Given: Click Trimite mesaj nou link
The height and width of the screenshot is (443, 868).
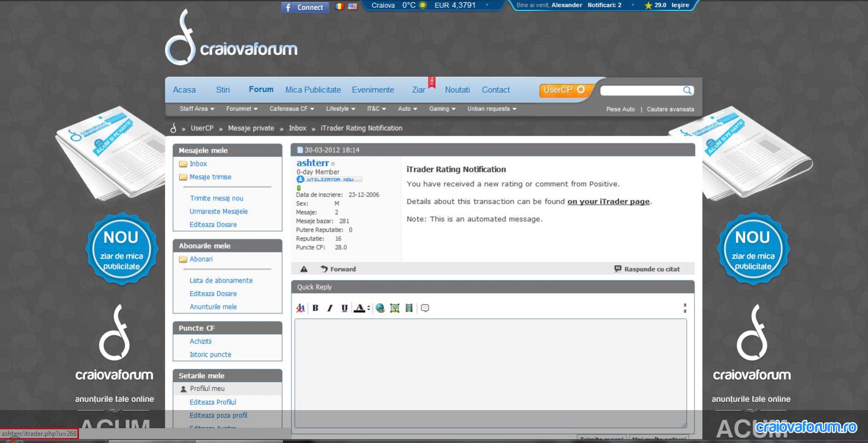Looking at the screenshot, I should 217,198.
